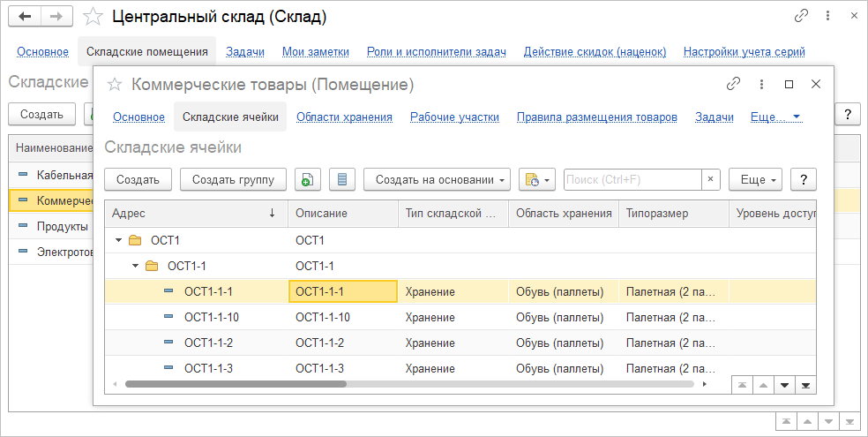Screen dimensions: 868x437
Task: Click the create-by-copy document icon
Action: click(x=307, y=179)
